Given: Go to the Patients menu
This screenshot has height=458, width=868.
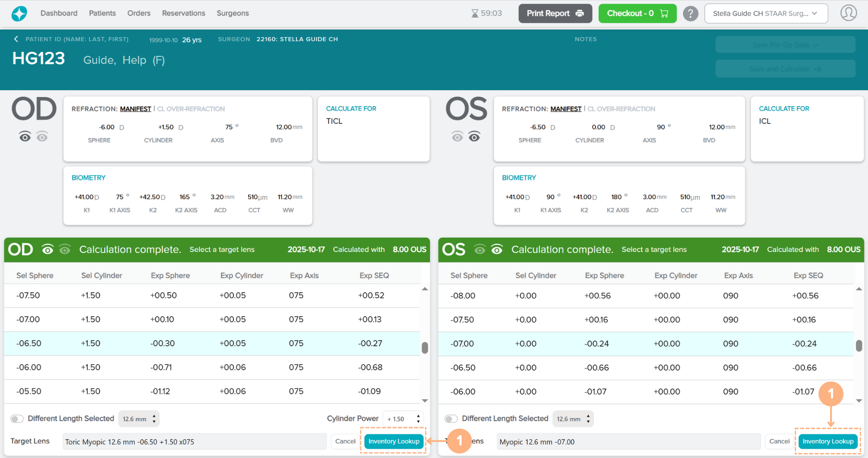Looking at the screenshot, I should tap(102, 13).
